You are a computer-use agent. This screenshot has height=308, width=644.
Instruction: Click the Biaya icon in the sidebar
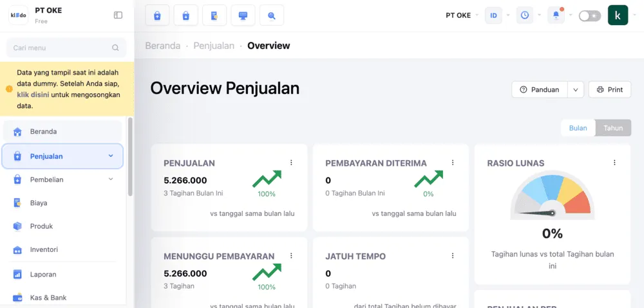[x=17, y=203]
